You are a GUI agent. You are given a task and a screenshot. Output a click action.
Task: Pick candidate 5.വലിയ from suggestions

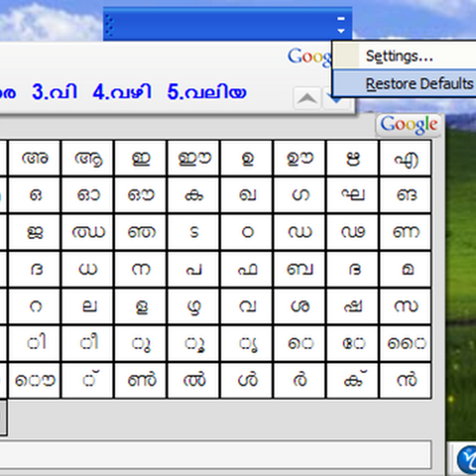click(206, 92)
